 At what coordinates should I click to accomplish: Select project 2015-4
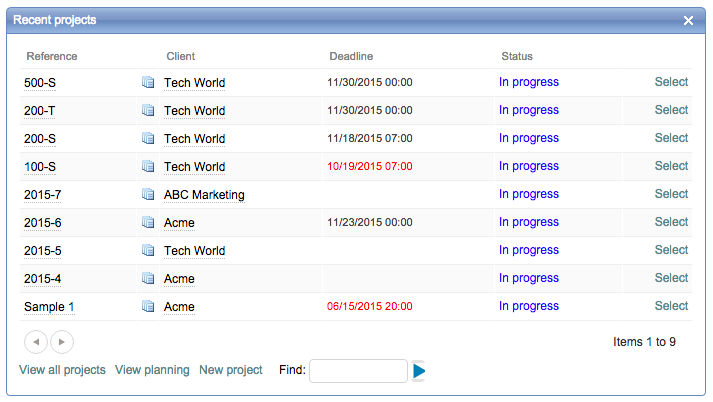[x=671, y=278]
